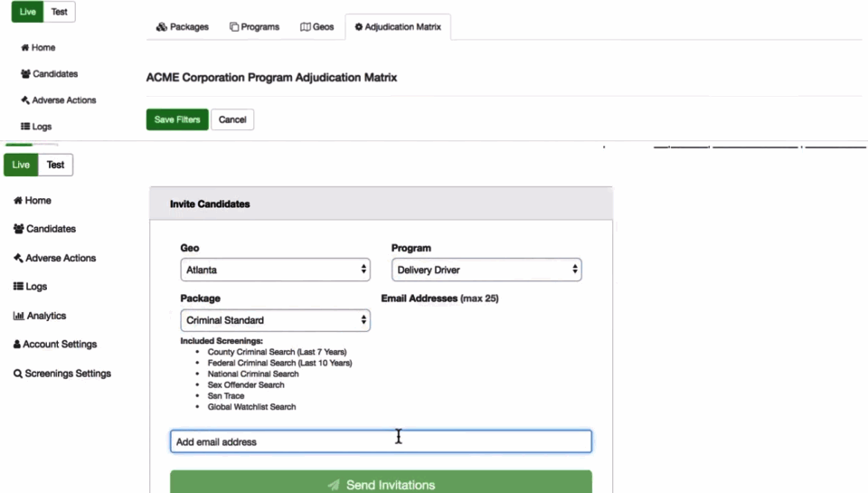The height and width of the screenshot is (493, 868).
Task: Open the Geos tab
Action: [x=317, y=27]
